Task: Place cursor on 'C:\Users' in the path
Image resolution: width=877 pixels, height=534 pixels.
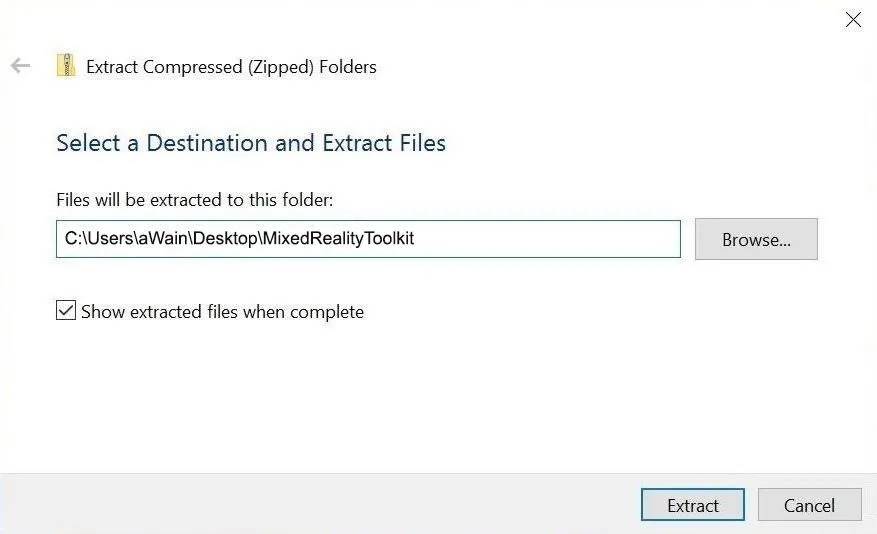Action: (98, 238)
